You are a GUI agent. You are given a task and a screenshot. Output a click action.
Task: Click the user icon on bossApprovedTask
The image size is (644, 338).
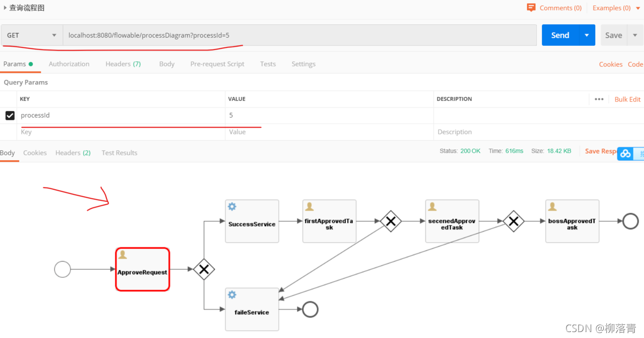coord(552,207)
